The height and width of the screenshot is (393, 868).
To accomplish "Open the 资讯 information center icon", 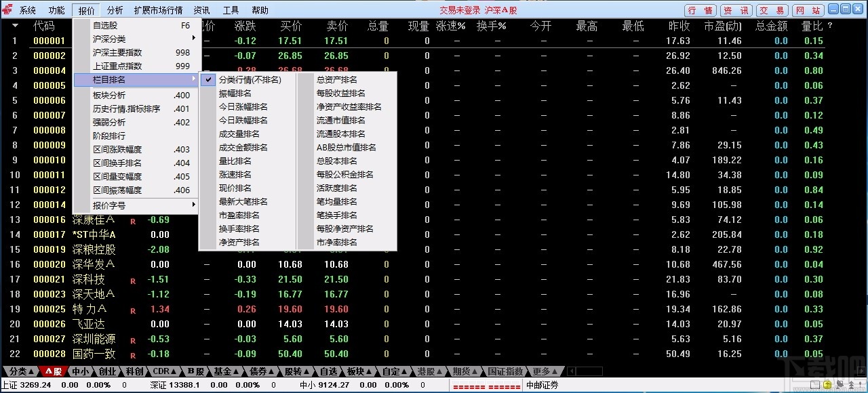I will coord(736,9).
